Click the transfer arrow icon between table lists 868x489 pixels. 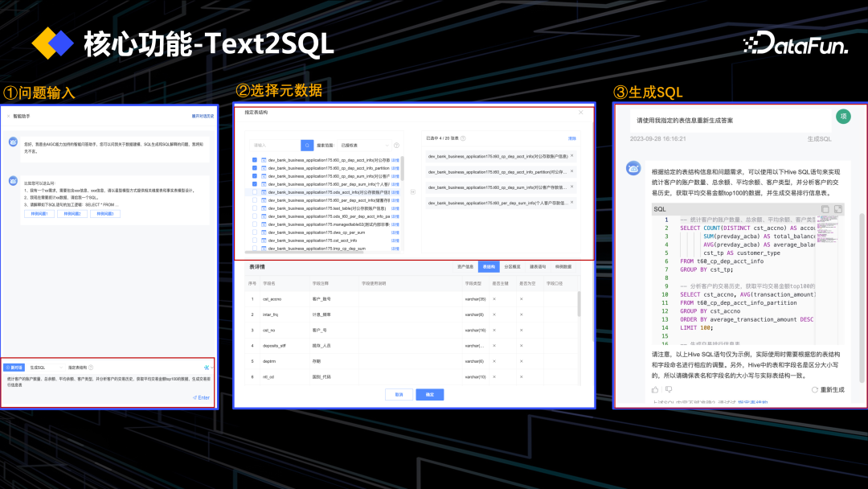(x=412, y=192)
